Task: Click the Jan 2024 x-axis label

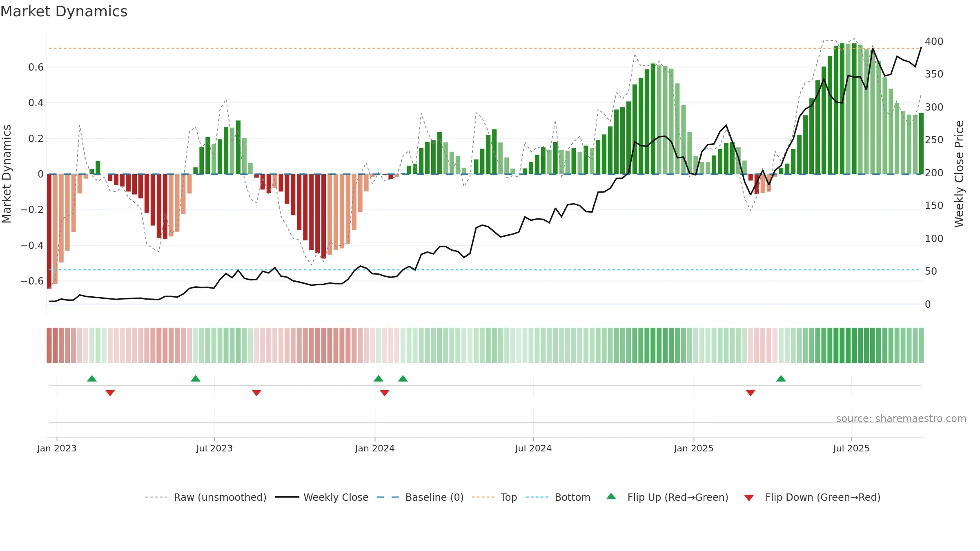Action: (375, 448)
